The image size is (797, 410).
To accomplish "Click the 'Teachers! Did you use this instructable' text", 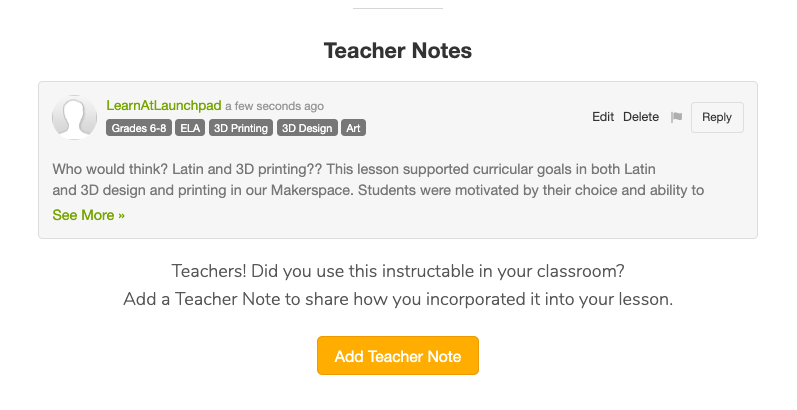I will point(398,272).
